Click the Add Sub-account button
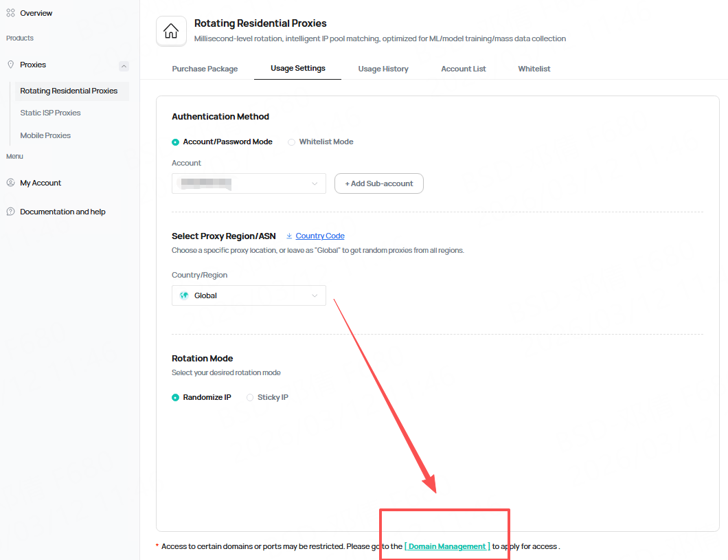 379,183
